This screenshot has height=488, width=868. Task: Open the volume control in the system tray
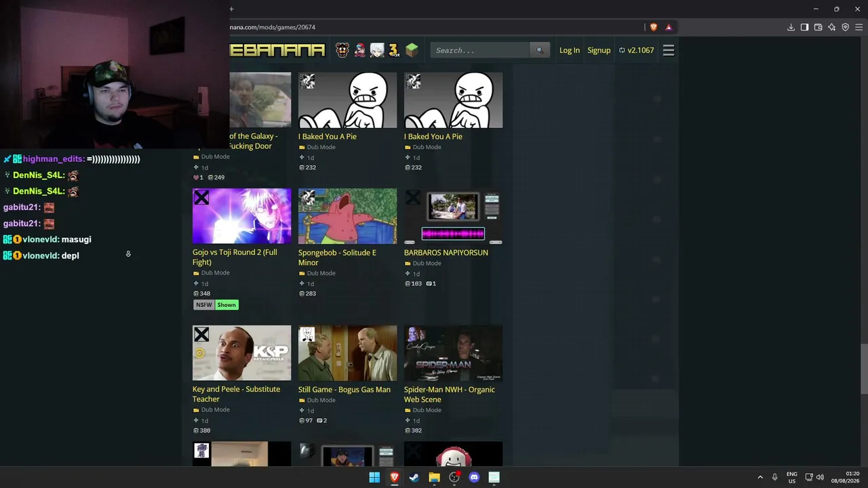[x=820, y=477]
